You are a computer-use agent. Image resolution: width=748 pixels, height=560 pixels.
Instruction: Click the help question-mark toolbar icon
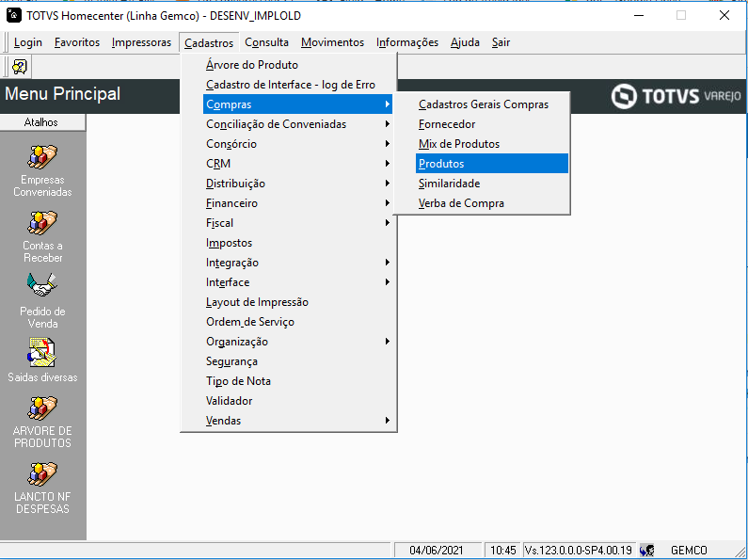pos(20,67)
